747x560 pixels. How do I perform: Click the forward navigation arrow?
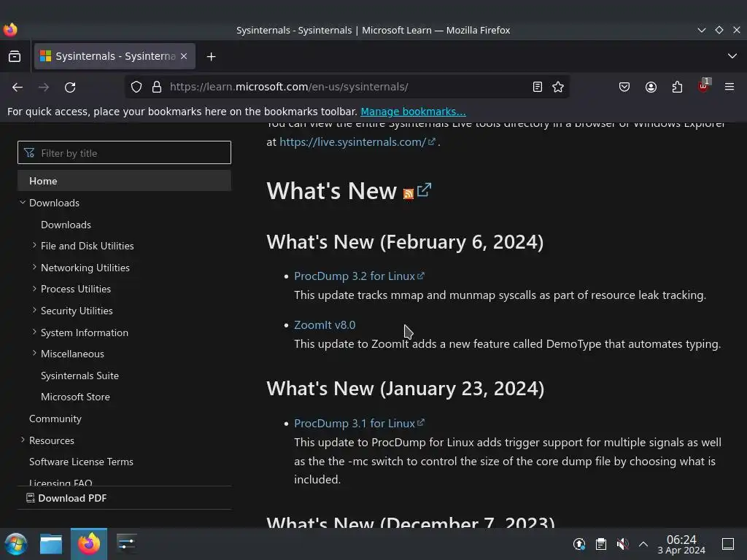click(44, 87)
